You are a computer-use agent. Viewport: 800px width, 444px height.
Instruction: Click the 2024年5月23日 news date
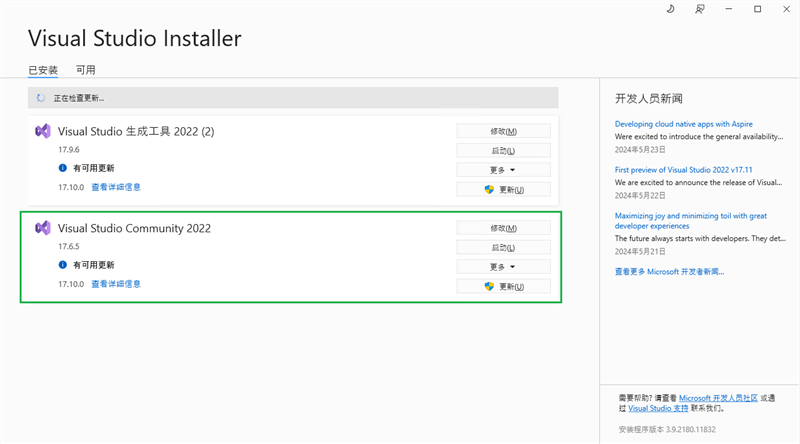(640, 150)
